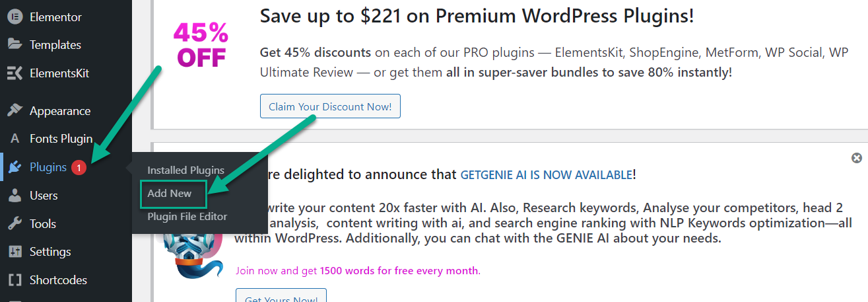The width and height of the screenshot is (868, 302).
Task: Click the Shortcodes brackets icon
Action: [15, 280]
